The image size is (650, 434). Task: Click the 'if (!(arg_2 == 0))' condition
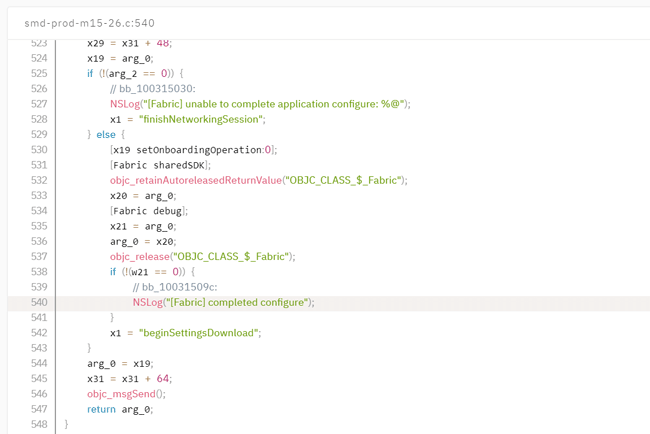click(131, 74)
